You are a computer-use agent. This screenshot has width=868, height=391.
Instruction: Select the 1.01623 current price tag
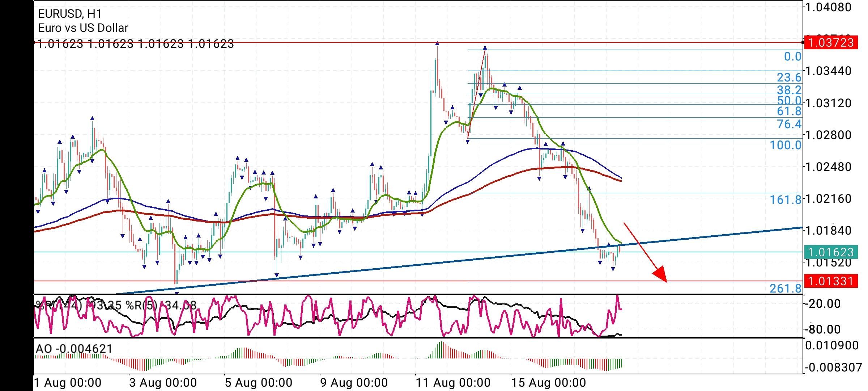tap(830, 252)
